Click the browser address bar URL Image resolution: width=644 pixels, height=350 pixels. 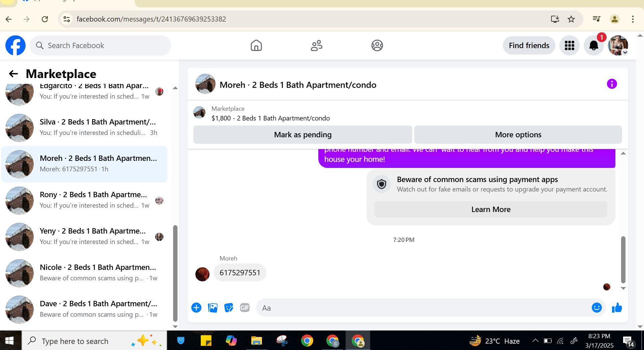pyautogui.click(x=151, y=19)
